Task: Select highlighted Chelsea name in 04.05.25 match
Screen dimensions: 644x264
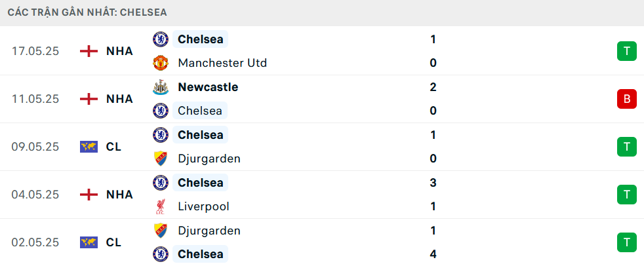Action: [201, 182]
